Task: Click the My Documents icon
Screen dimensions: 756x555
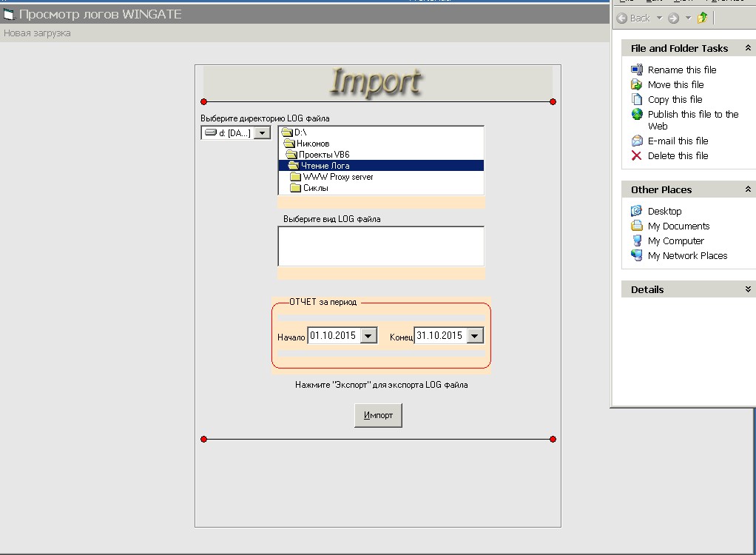Action: [636, 226]
